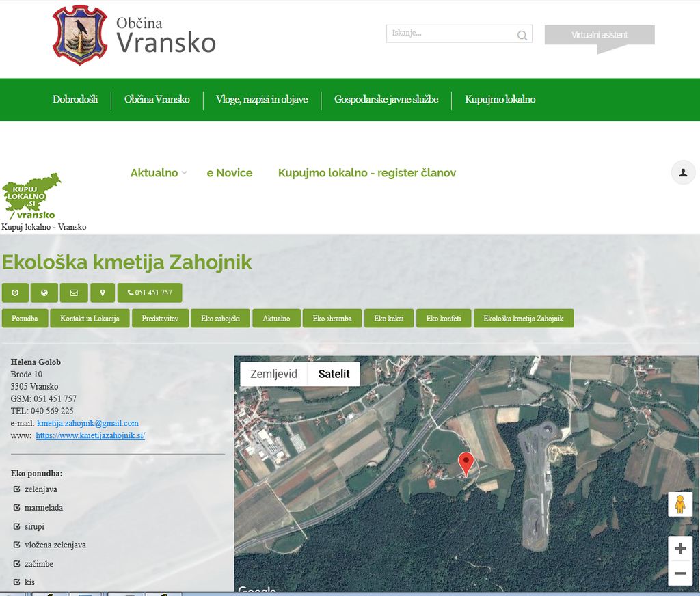Viewport: 700px width, 596px height.
Task: Switch map to Zemljevid view
Action: [x=273, y=374]
